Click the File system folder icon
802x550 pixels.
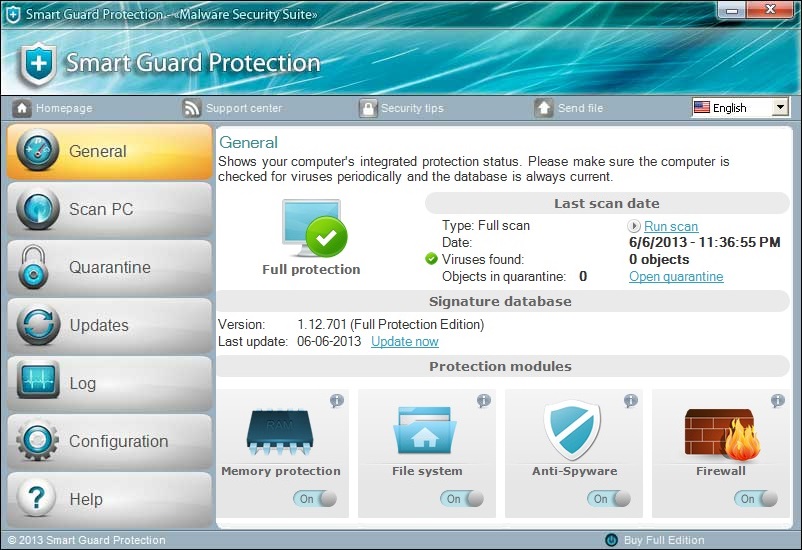point(425,430)
